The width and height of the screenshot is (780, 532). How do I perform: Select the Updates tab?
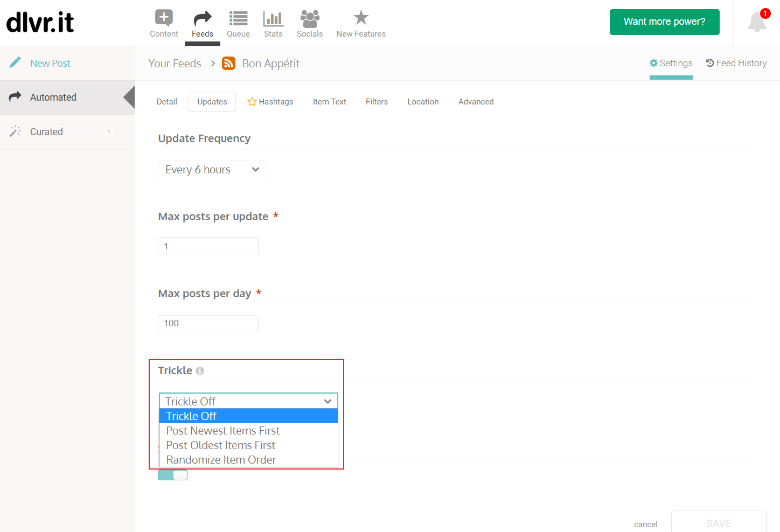pos(212,102)
